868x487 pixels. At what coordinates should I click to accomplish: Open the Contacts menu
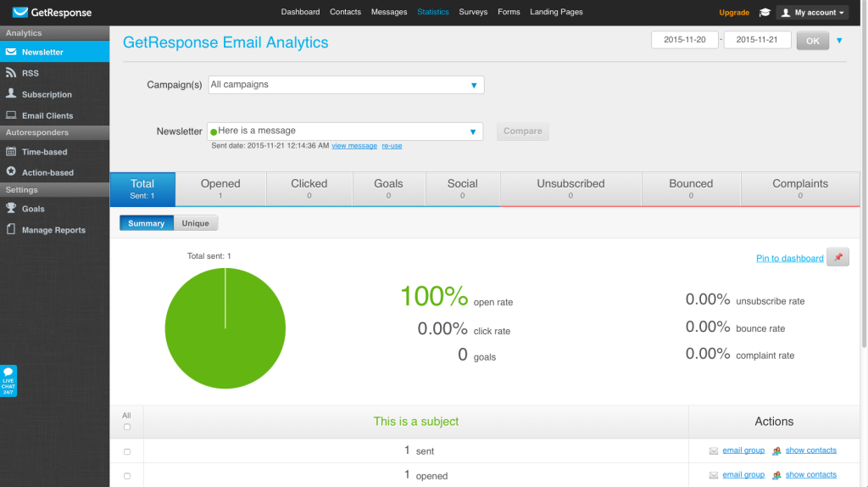(345, 12)
